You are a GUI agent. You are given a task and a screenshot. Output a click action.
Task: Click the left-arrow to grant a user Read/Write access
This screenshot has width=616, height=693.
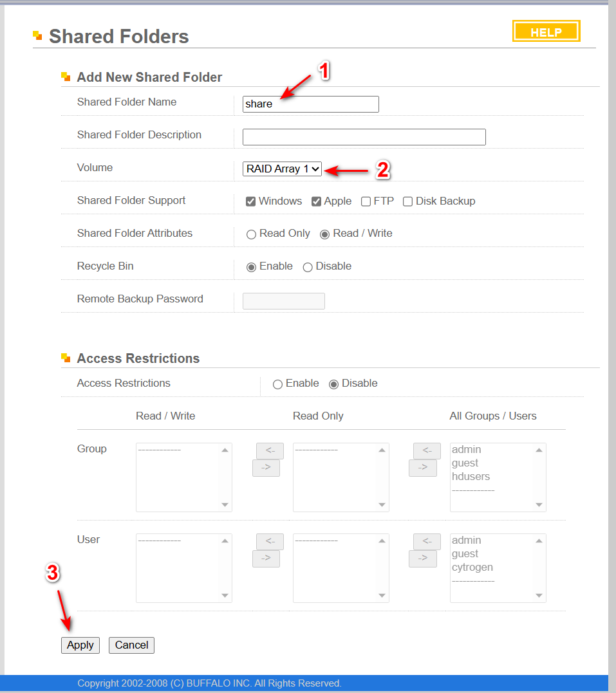[x=270, y=541]
